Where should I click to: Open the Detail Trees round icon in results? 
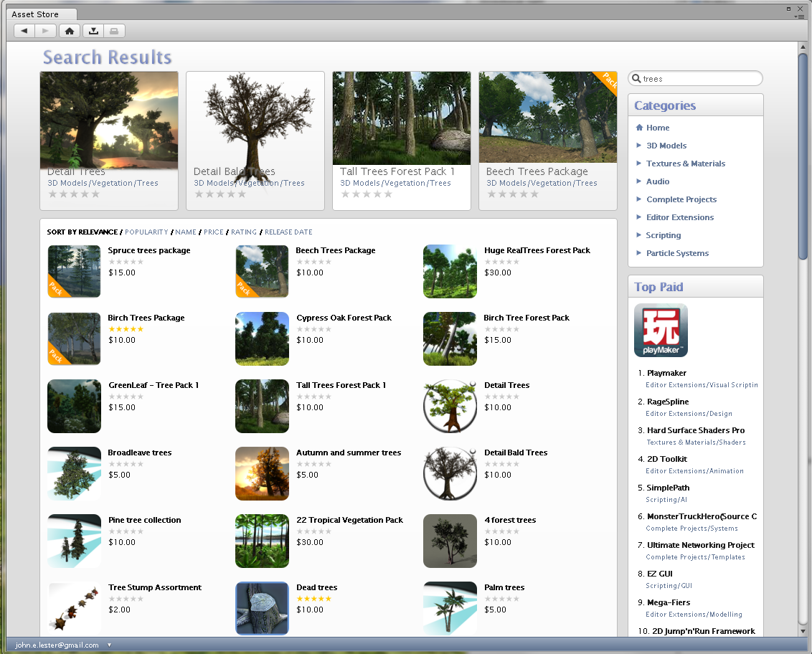[450, 406]
